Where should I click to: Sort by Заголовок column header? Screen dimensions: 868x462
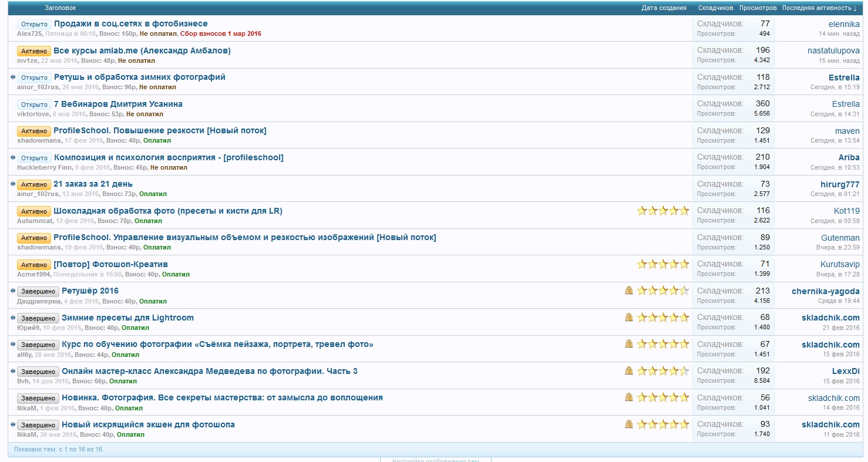click(60, 8)
